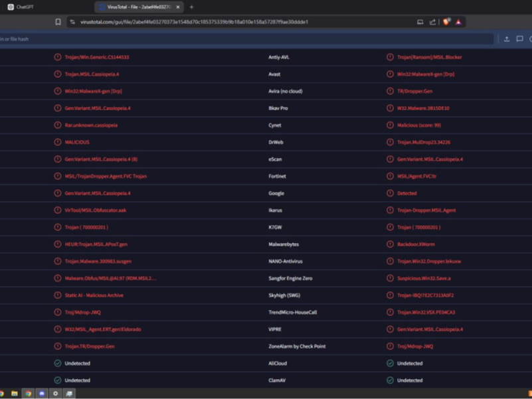532x399 pixels.
Task: Click the Avast vendor name
Action: point(274,74)
